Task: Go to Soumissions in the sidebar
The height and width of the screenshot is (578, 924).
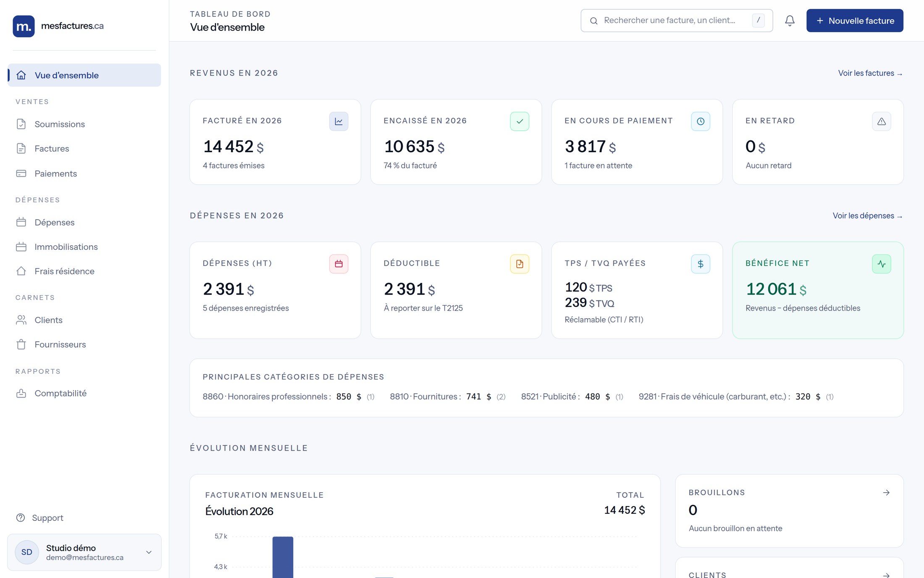Action: click(x=84, y=124)
